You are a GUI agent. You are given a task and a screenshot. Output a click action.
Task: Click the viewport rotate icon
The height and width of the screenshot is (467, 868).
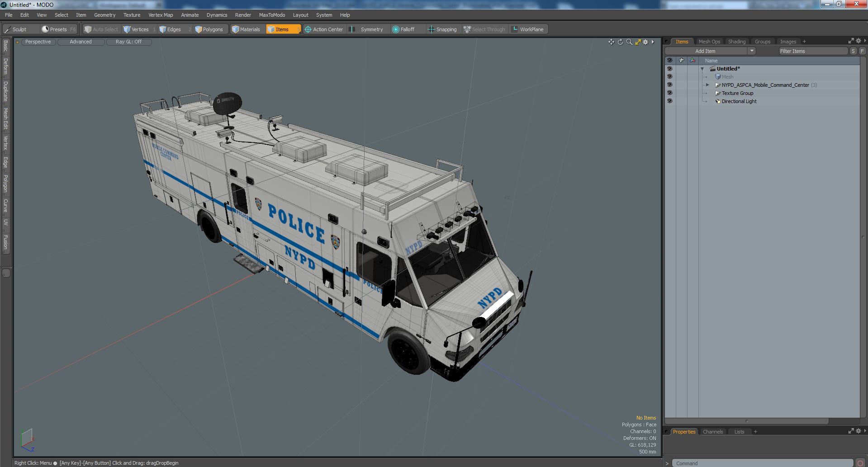(620, 42)
